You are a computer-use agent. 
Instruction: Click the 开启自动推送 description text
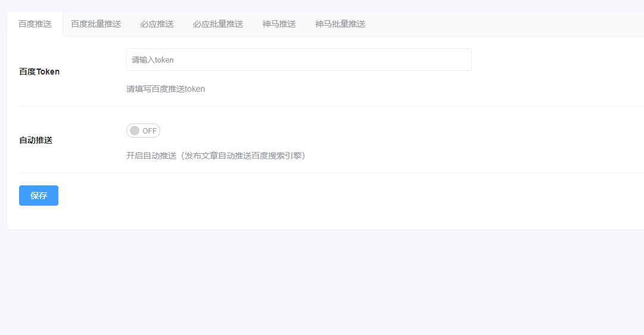point(216,156)
